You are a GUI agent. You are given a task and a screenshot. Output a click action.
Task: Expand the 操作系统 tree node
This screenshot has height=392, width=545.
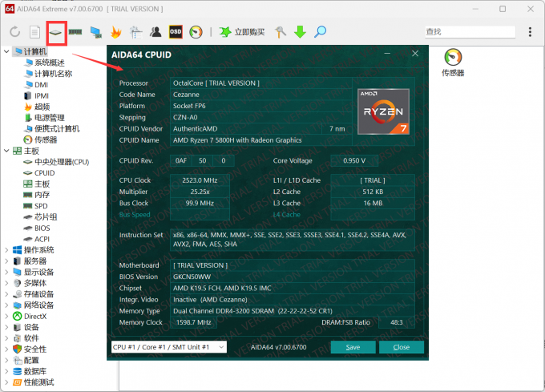[7, 249]
